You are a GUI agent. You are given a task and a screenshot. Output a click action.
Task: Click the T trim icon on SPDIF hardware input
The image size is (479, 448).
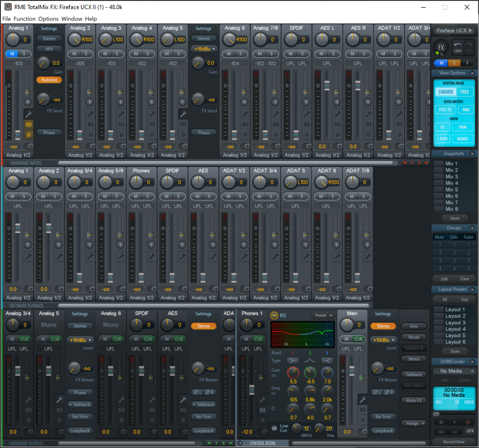[305, 103]
